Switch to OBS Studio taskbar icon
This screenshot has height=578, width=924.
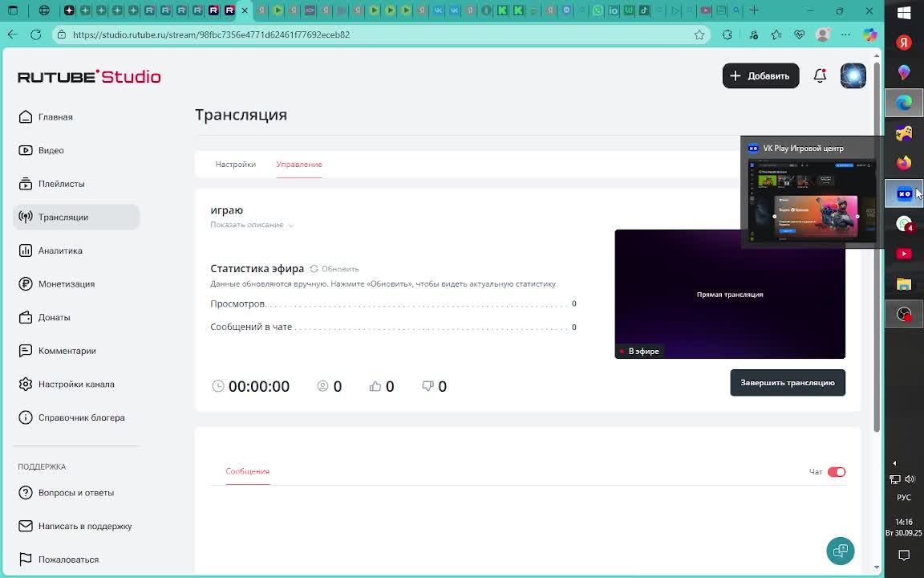[904, 315]
